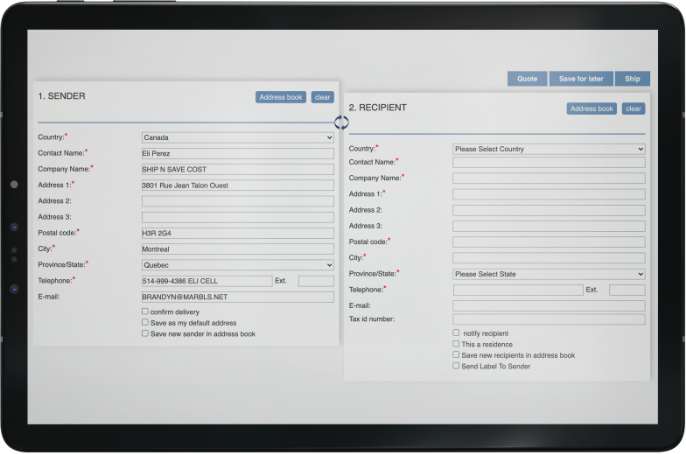Viewport: 686px width, 454px height.
Task: Enable notify recipient checkbox
Action: coord(456,332)
